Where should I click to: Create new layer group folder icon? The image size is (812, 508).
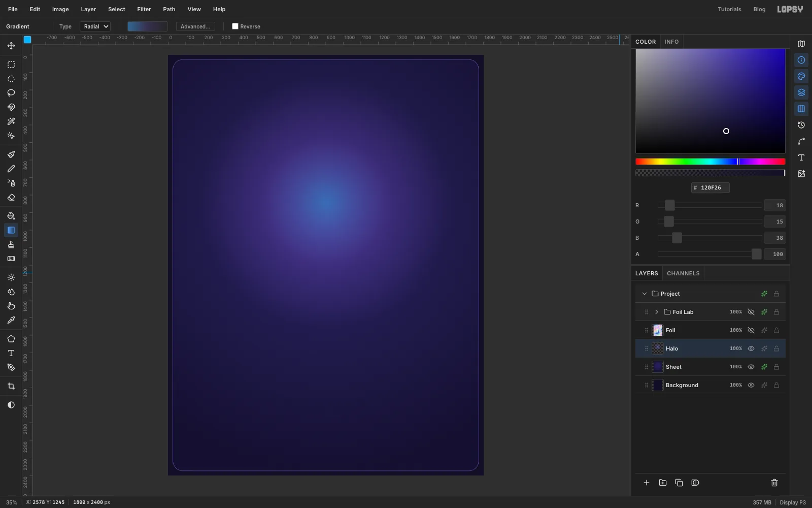point(663,483)
